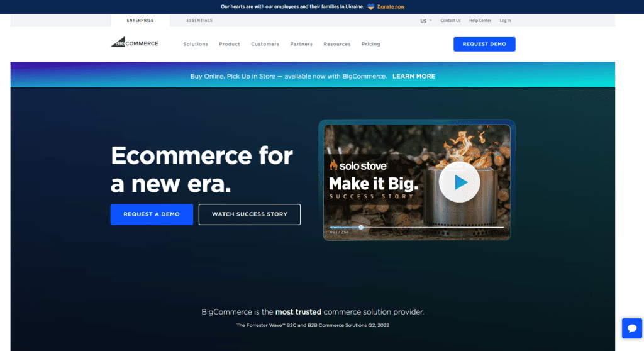644x351 pixels.
Task: Open the Resources menu
Action: [337, 44]
